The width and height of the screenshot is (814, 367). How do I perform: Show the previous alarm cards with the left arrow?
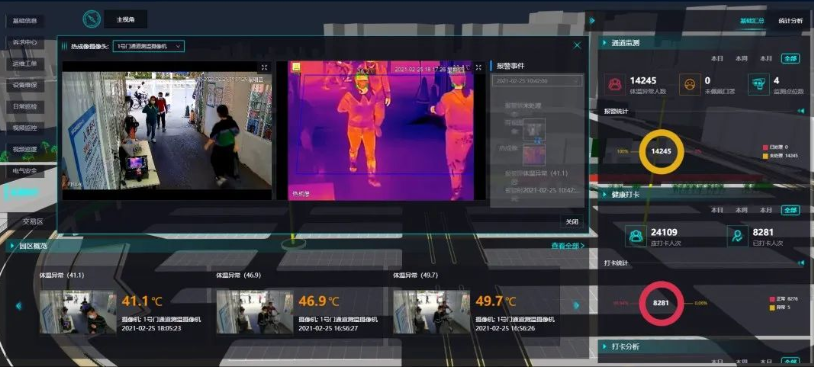coord(19,306)
